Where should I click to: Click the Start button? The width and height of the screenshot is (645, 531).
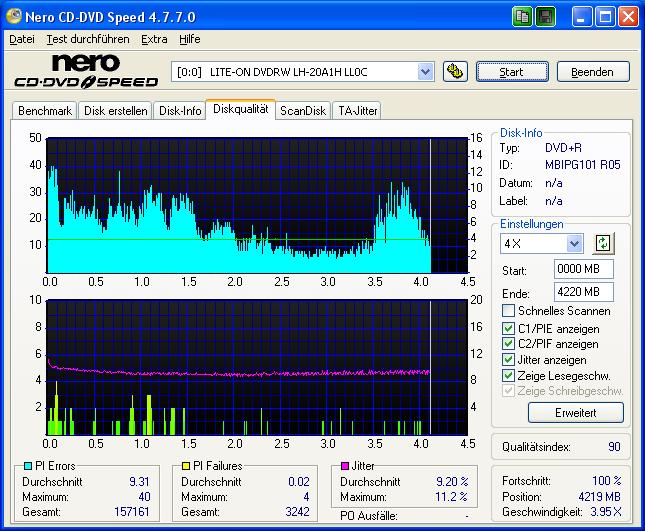pos(512,72)
